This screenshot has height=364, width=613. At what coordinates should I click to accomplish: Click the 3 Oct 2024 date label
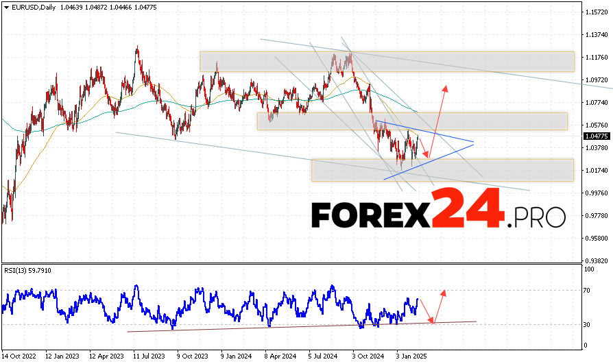click(x=368, y=356)
